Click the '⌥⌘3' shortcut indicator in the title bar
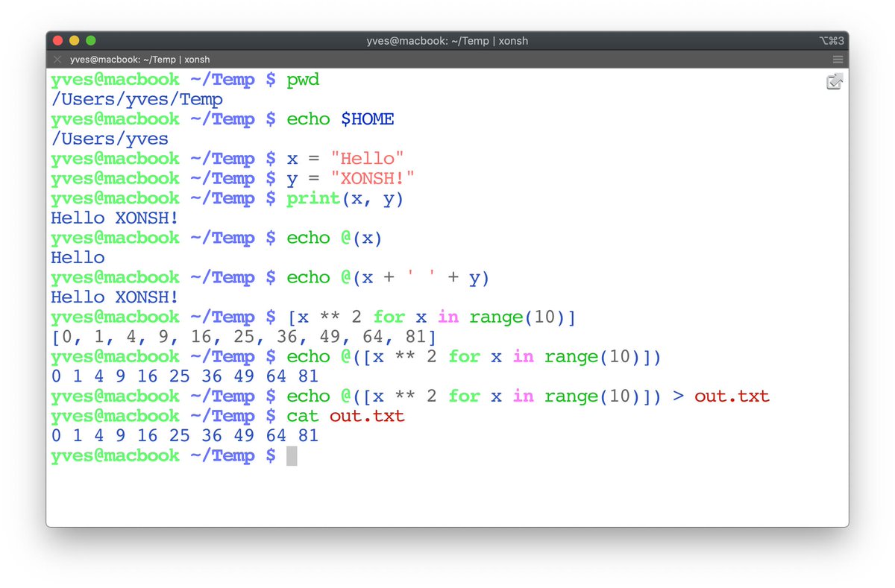Image resolution: width=895 pixels, height=588 pixels. point(831,40)
